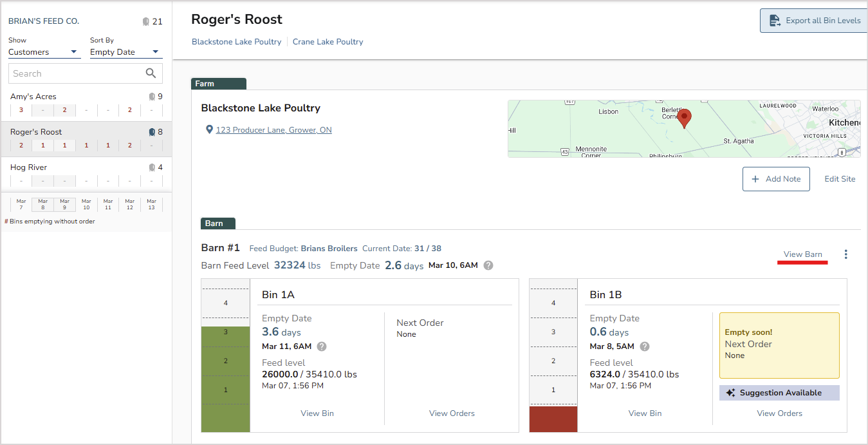Click the customer Search field
The width and height of the screenshot is (868, 445).
point(86,73)
